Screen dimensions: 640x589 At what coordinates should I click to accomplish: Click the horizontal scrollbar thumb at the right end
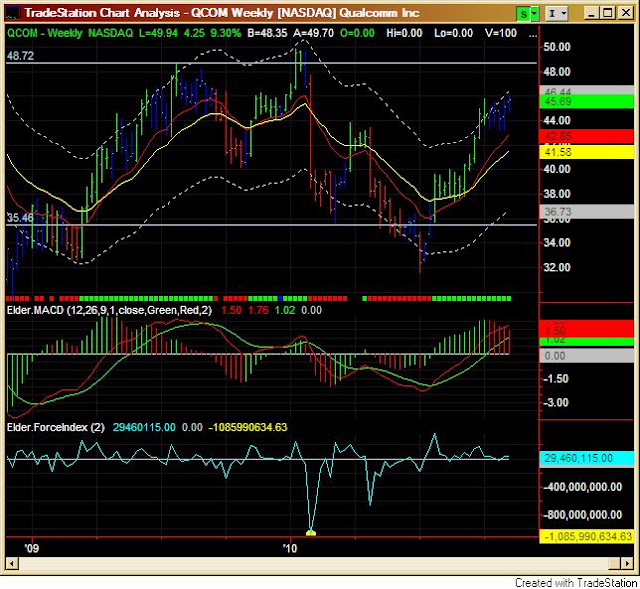pyautogui.click(x=614, y=564)
